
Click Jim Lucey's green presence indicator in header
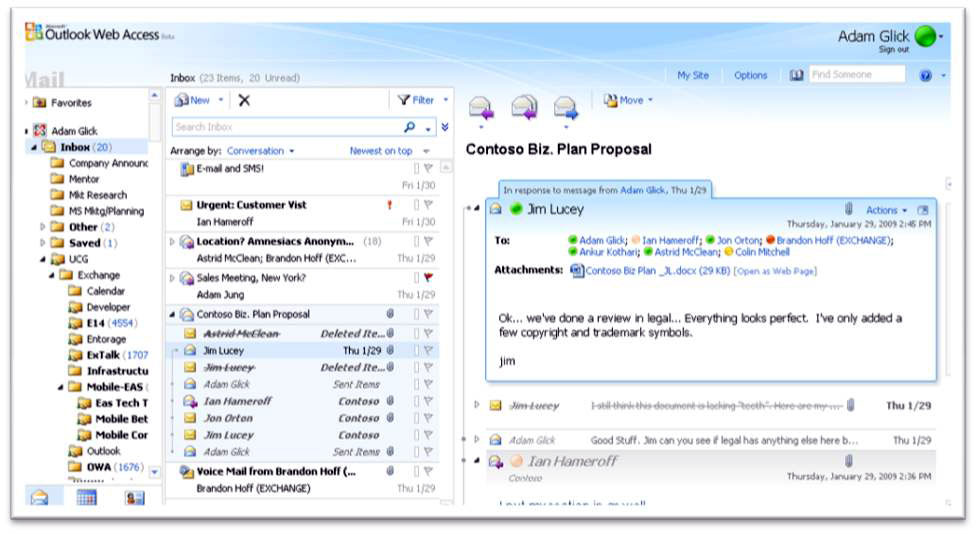click(516, 209)
